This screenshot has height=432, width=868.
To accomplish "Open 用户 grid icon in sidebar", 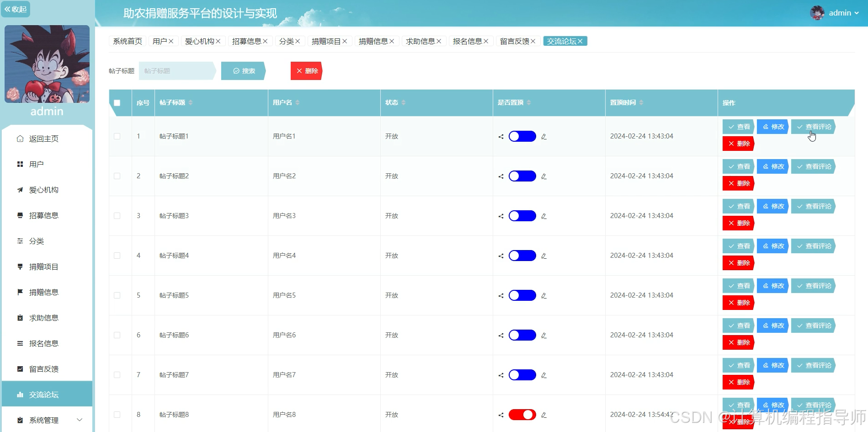I will [20, 164].
